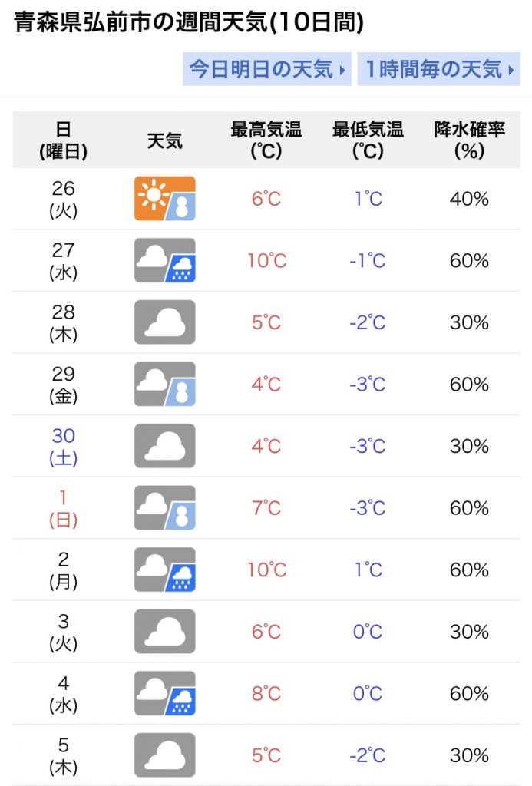This screenshot has height=786, width=532.
Task: Click the sunny-then-snow icon for the 26th
Action: (x=164, y=199)
